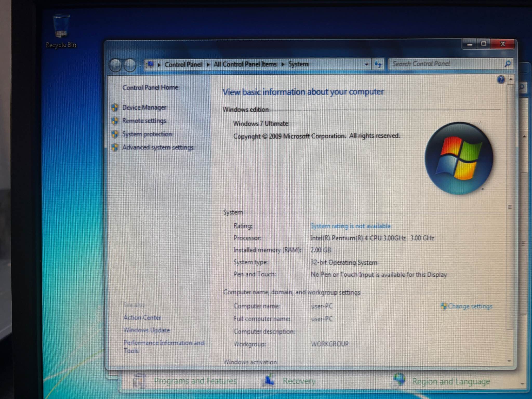532x399 pixels.
Task: Click the Programs and Features icon in the background window
Action: pos(139,381)
